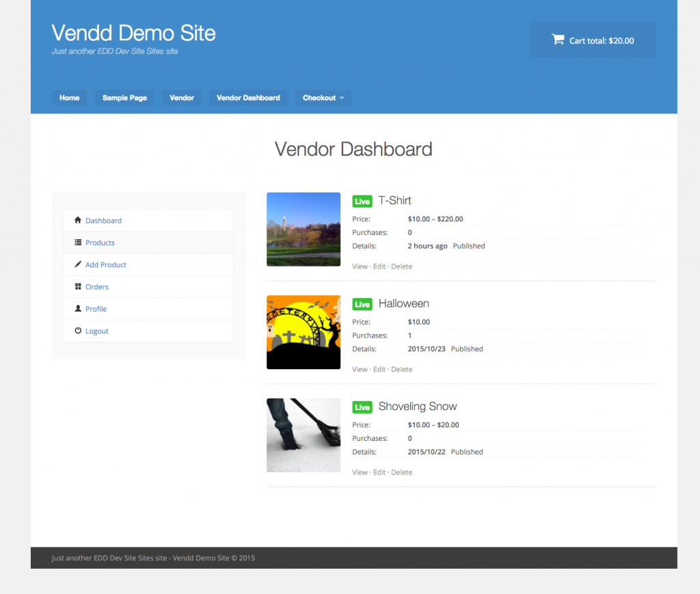Click View under Shoveling Snow product
This screenshot has width=700, height=594.
tap(360, 472)
